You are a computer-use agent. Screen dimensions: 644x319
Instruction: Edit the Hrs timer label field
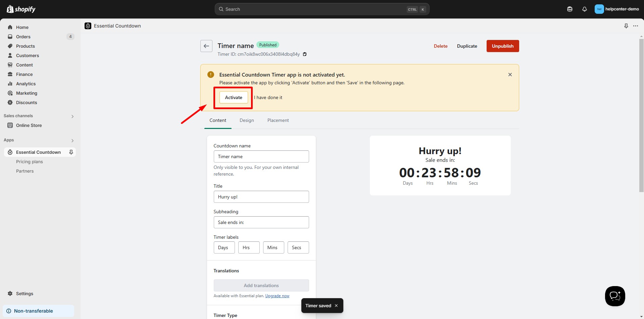click(249, 247)
